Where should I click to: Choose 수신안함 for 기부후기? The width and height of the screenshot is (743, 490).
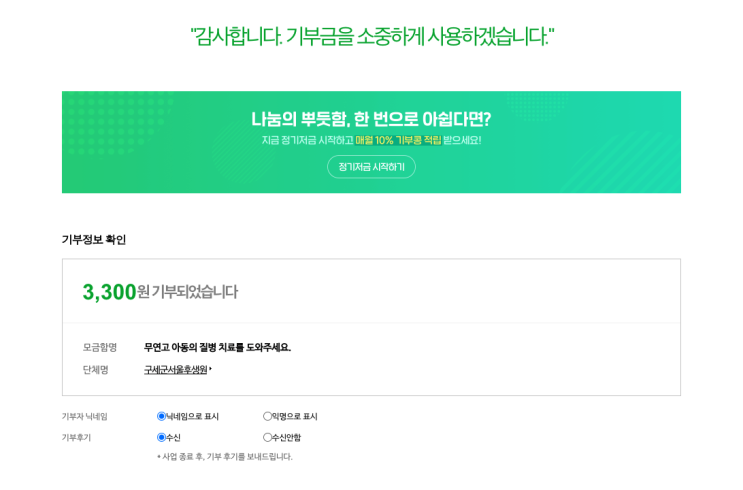[x=268, y=437]
